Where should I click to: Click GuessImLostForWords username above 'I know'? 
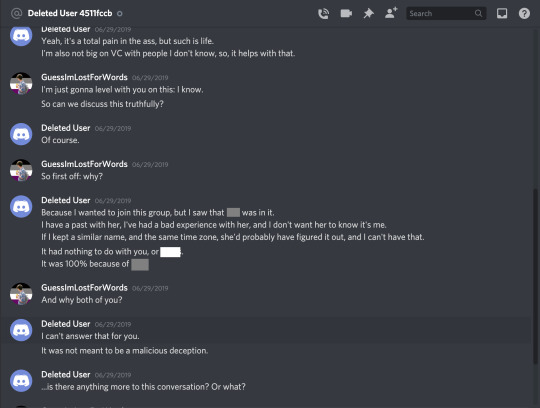point(84,77)
